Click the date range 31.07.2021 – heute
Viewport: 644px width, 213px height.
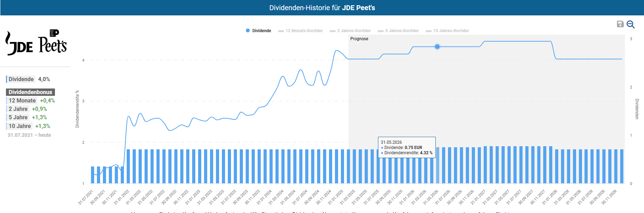coord(29,135)
